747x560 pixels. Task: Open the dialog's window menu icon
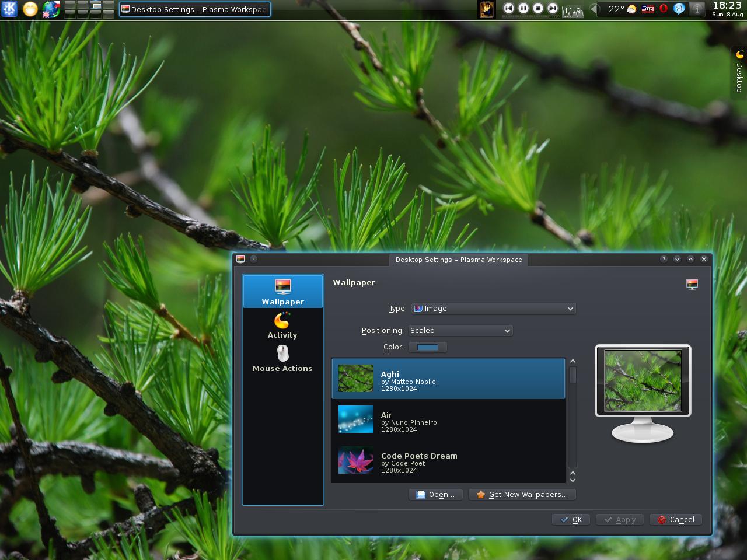240,259
